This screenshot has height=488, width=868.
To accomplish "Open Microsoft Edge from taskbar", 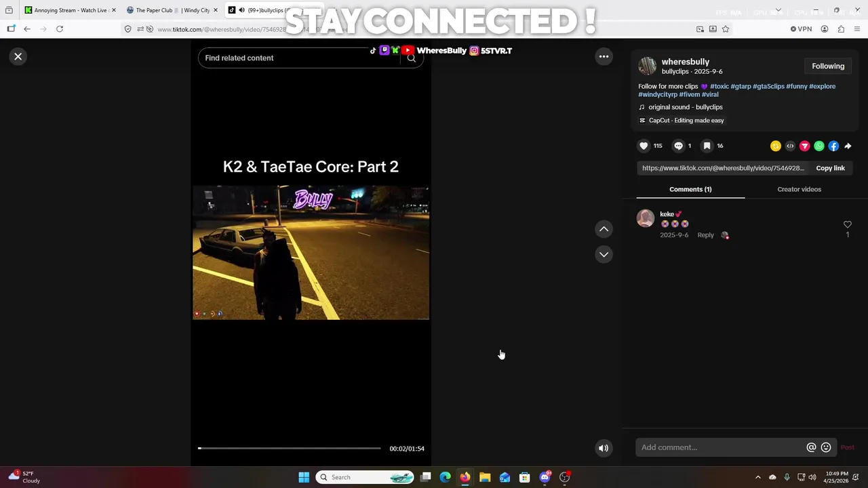I will 445,477.
